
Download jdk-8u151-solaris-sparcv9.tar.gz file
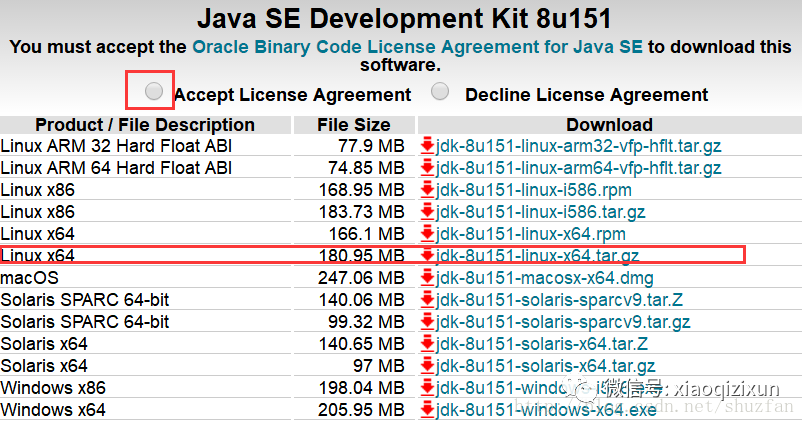click(x=563, y=322)
